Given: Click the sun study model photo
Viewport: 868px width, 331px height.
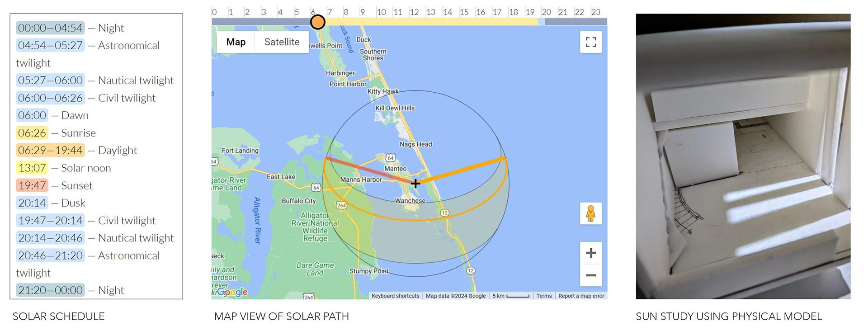Looking at the screenshot, I should click(x=743, y=156).
